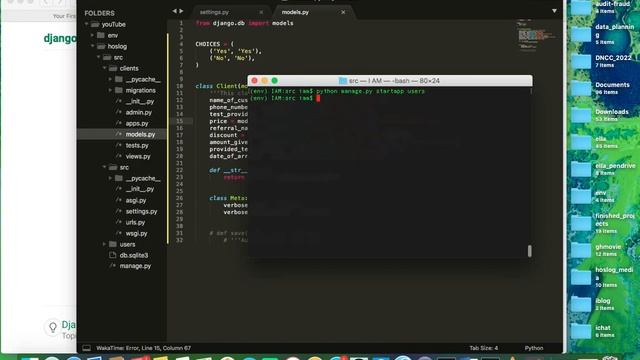Image resolution: width=640 pixels, height=360 pixels.
Task: Open views.py file
Action: pyautogui.click(x=138, y=156)
